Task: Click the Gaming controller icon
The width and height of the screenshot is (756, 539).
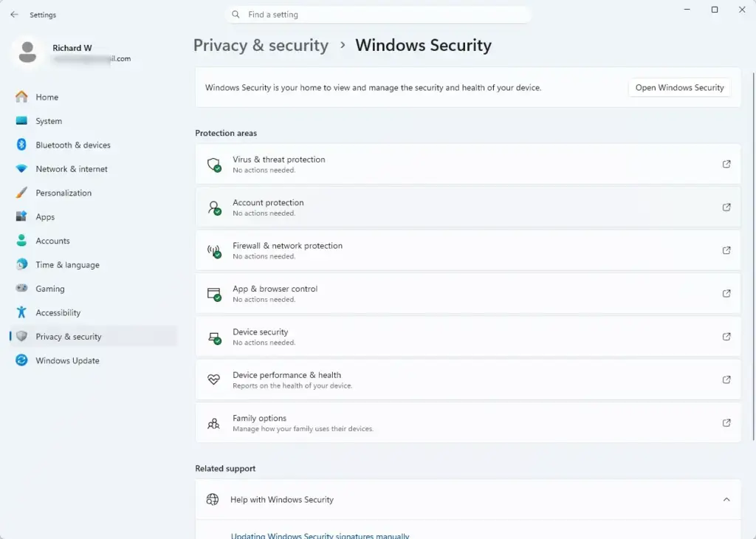Action: [x=21, y=288]
